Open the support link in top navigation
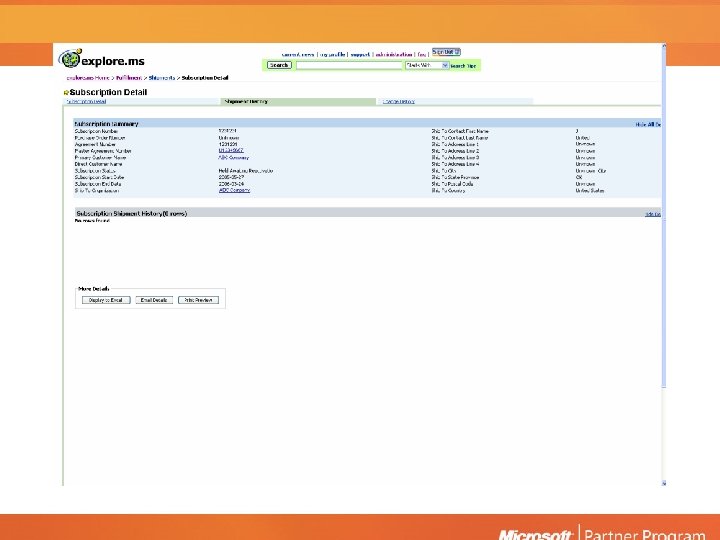720x540 pixels. (x=360, y=55)
